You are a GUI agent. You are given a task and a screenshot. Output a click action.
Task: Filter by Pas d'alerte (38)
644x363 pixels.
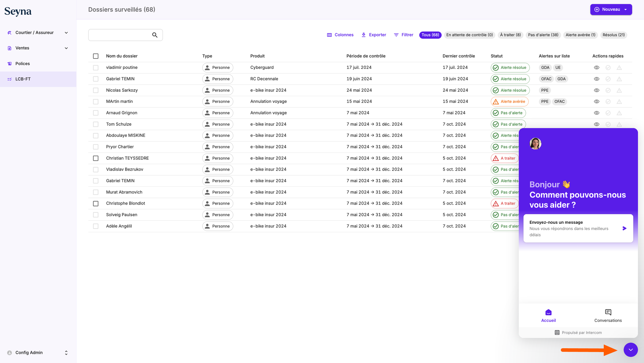click(x=543, y=35)
